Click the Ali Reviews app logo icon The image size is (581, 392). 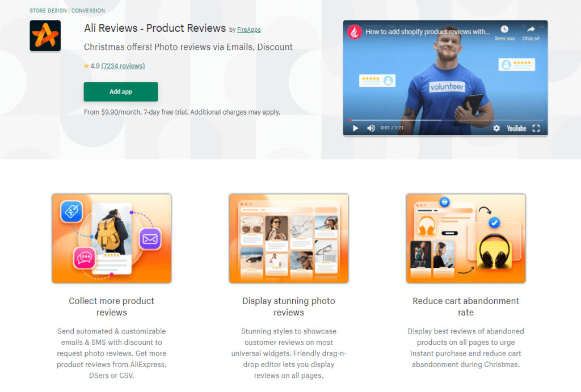pos(45,36)
